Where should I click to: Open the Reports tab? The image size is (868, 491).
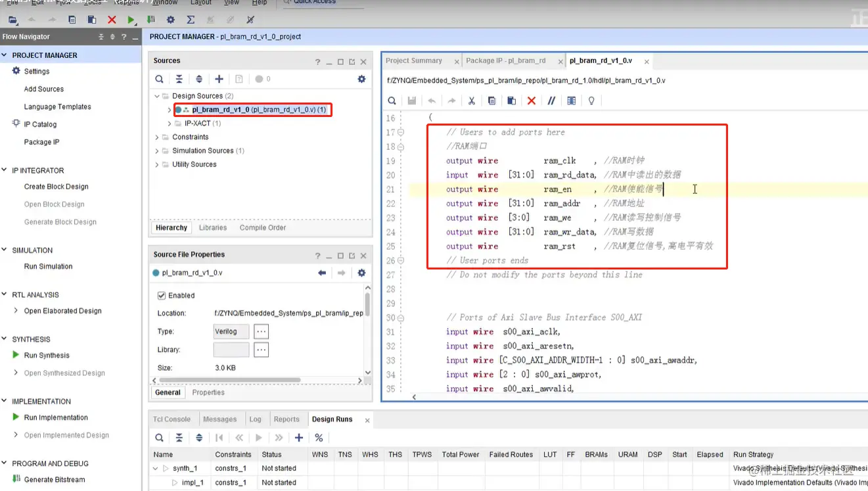pos(286,419)
